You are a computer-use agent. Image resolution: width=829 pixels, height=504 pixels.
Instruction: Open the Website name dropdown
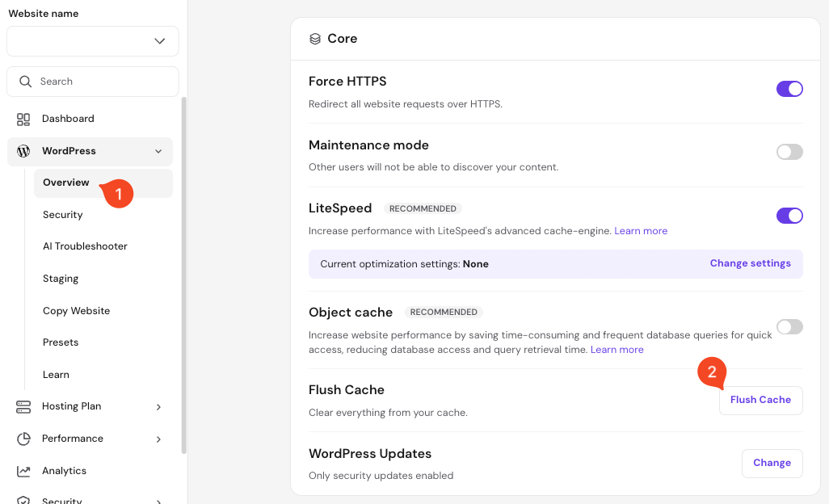93,41
